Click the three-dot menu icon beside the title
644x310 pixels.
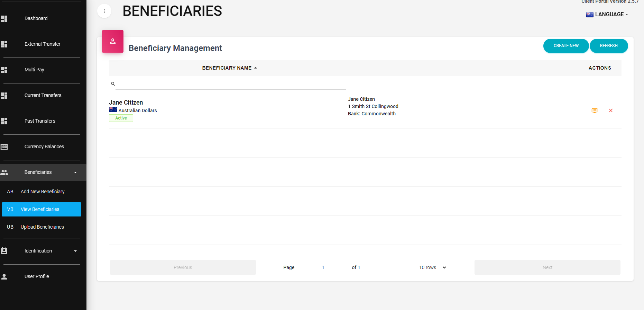pyautogui.click(x=104, y=11)
